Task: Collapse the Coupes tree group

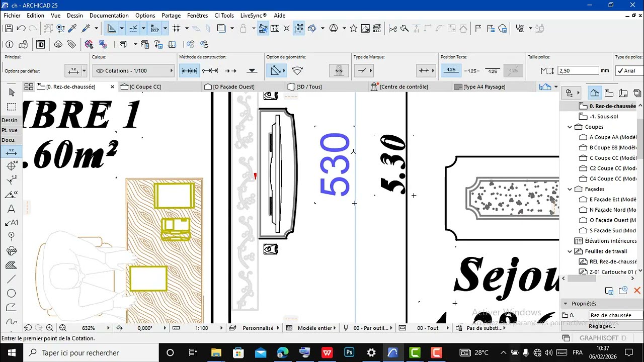Action: coord(570,127)
